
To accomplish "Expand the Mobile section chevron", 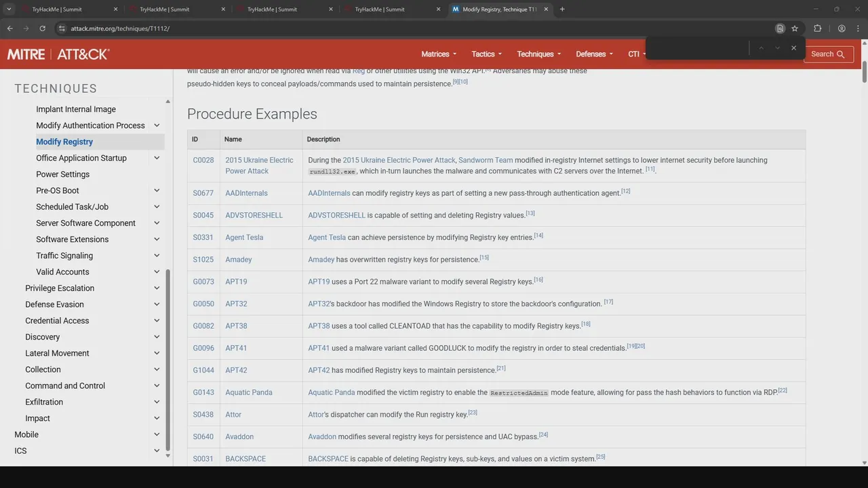I will click(157, 434).
